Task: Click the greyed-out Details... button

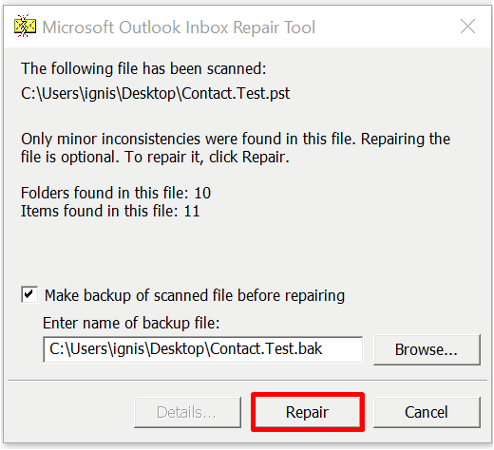Action: 187,412
